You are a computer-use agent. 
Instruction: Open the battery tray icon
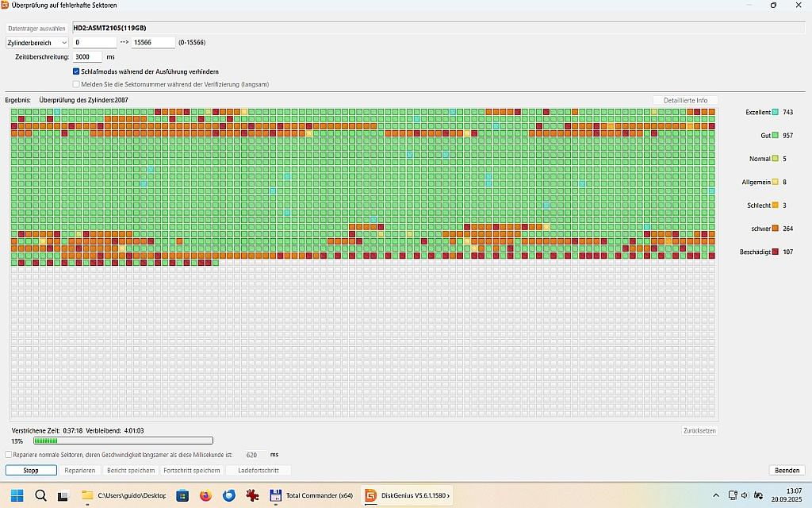pyautogui.click(x=758, y=495)
